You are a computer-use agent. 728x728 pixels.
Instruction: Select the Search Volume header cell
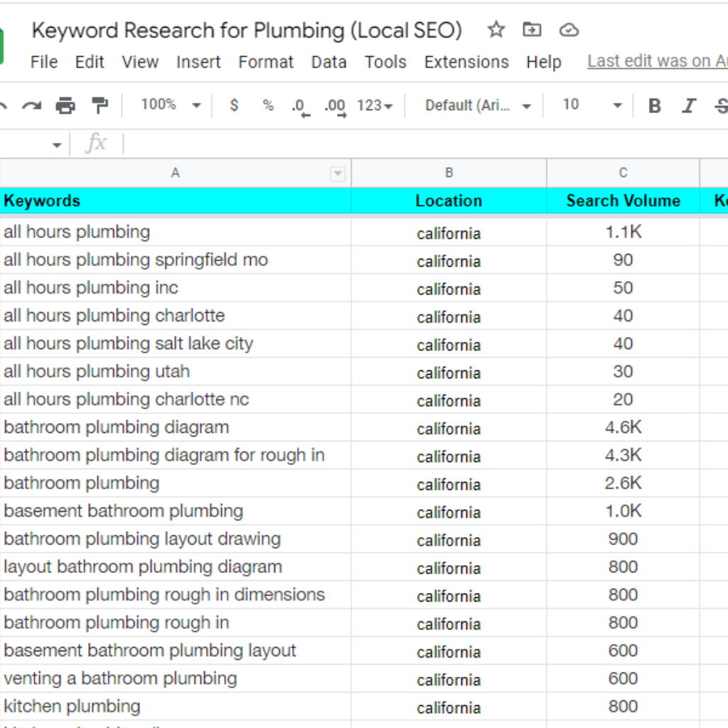pyautogui.click(x=623, y=201)
